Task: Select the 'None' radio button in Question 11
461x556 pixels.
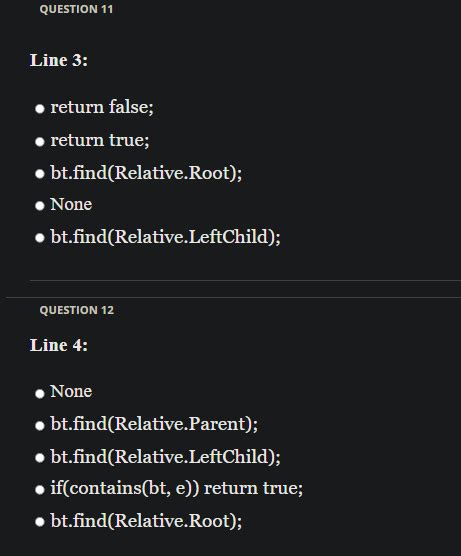Action: [40, 206]
